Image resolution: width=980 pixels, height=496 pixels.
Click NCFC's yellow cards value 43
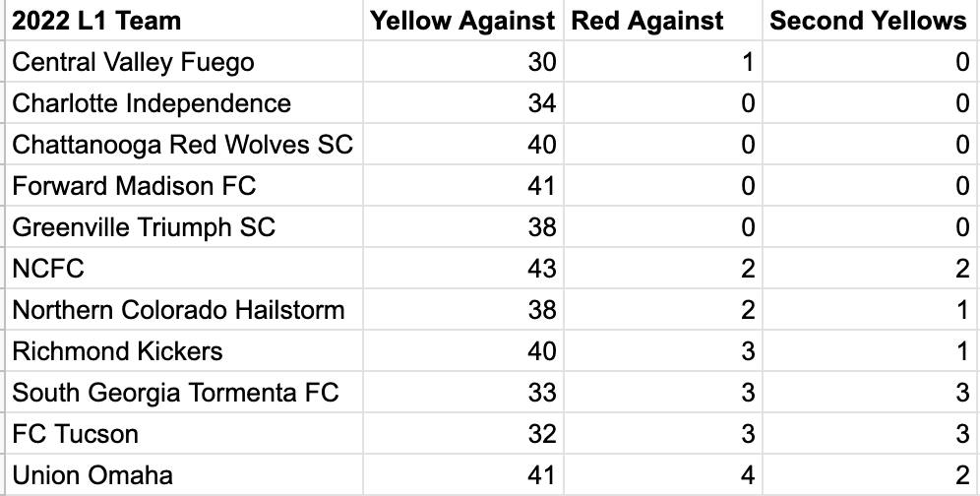pos(541,269)
